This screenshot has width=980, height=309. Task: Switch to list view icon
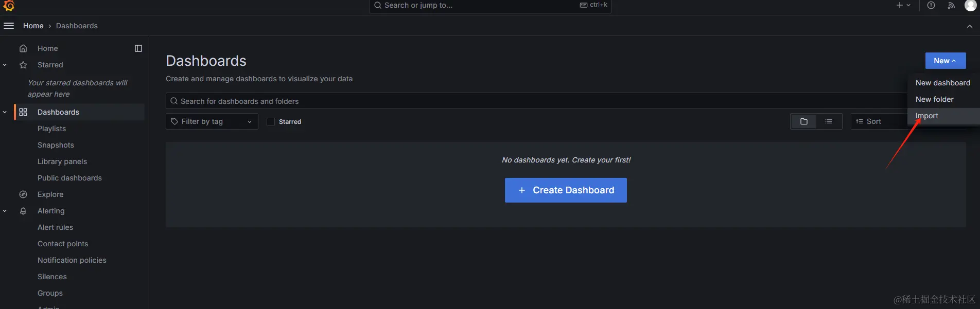[829, 121]
